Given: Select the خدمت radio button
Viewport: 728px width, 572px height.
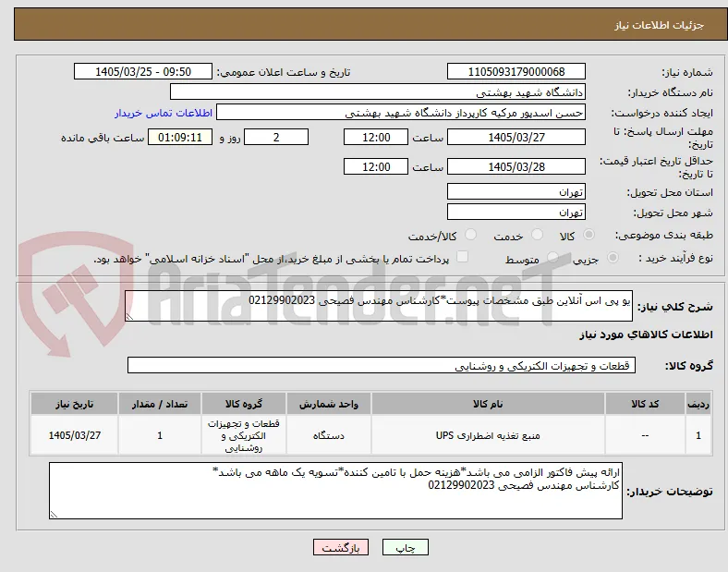Looking at the screenshot, I should pyautogui.click(x=537, y=235).
